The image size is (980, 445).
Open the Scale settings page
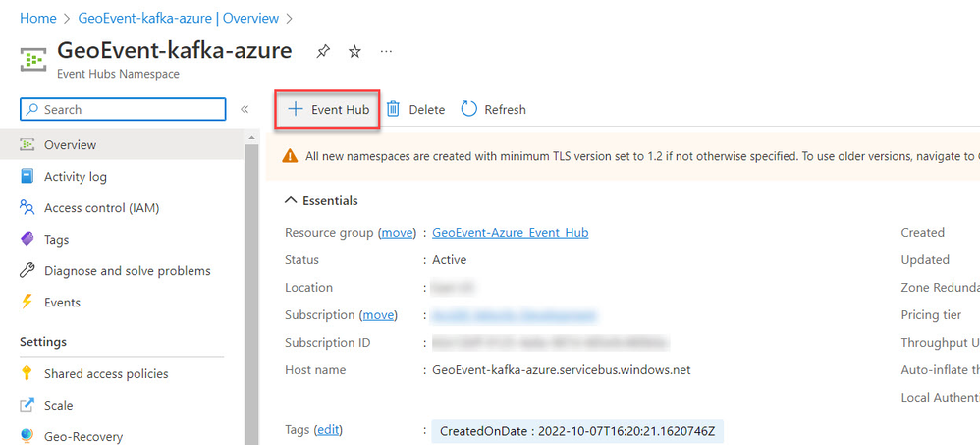(58, 405)
